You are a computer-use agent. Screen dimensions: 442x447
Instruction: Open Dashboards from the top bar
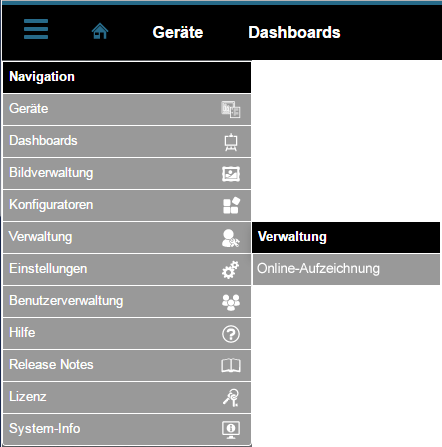[x=294, y=32]
